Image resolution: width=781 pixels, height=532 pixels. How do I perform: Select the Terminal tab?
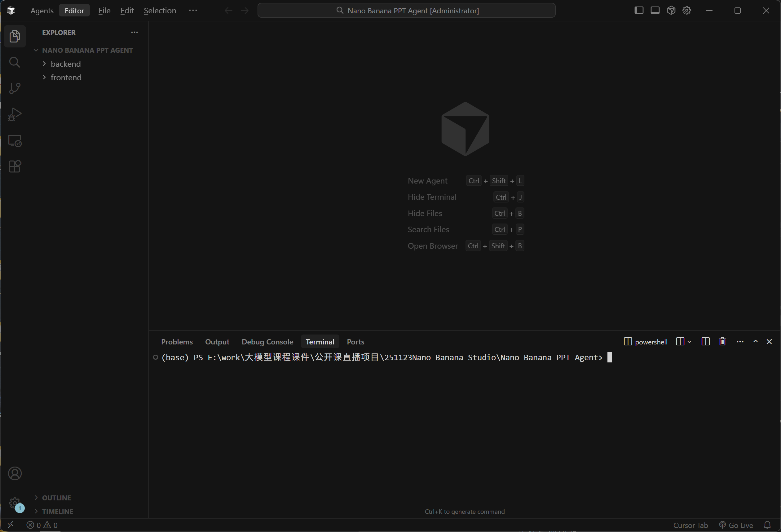pos(320,341)
